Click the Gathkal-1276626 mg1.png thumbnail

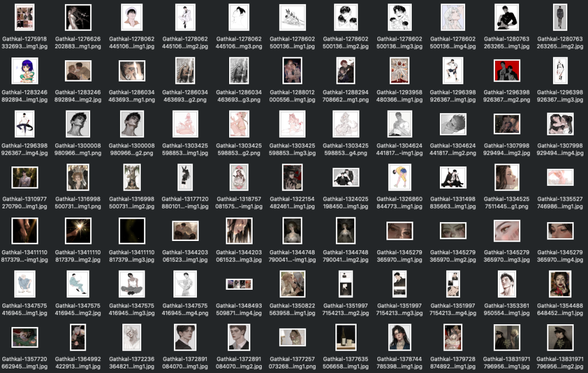[x=78, y=17]
